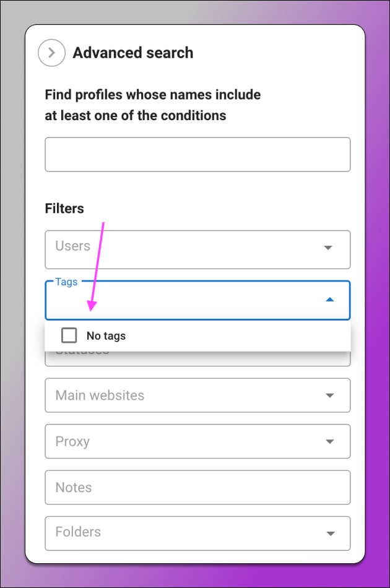This screenshot has width=390, height=588.
Task: Click the Tags floating label
Action: tap(66, 282)
